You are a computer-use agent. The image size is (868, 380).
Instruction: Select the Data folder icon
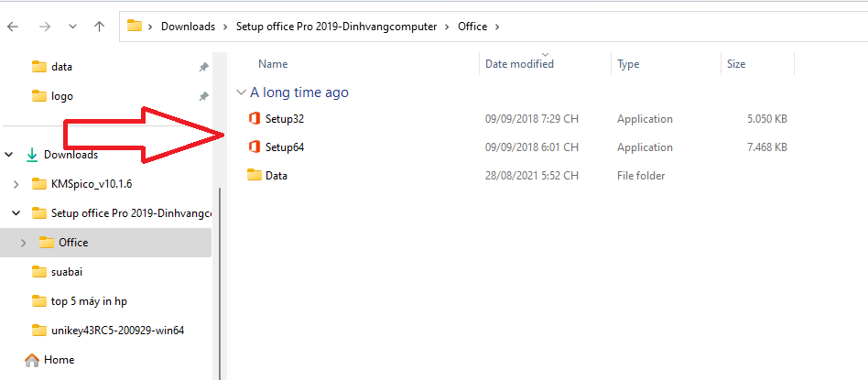pyautogui.click(x=255, y=175)
